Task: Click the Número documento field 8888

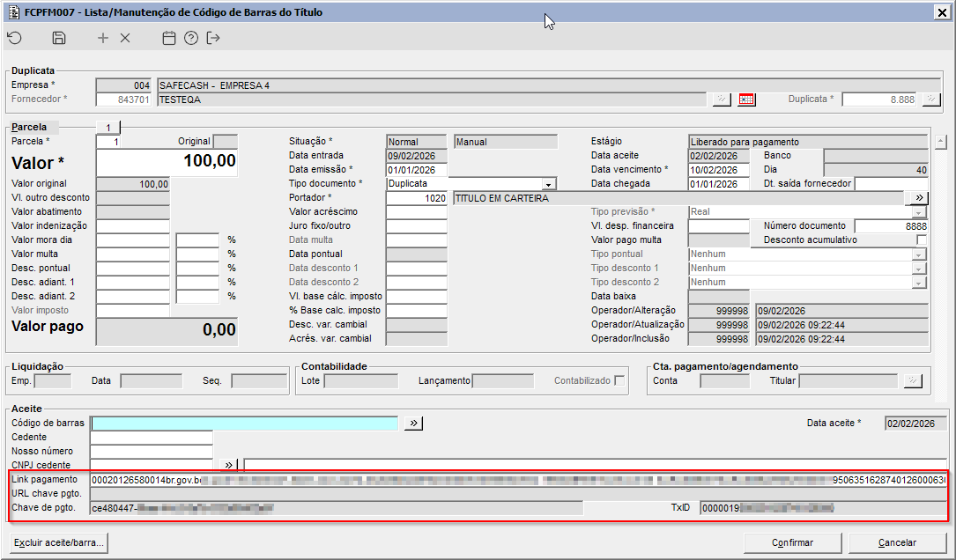Action: (892, 226)
